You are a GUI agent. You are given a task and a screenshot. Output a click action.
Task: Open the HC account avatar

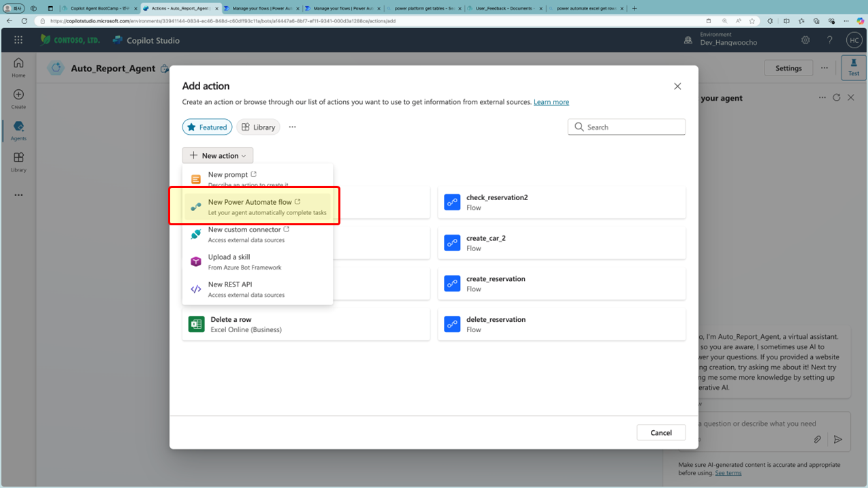tap(854, 40)
